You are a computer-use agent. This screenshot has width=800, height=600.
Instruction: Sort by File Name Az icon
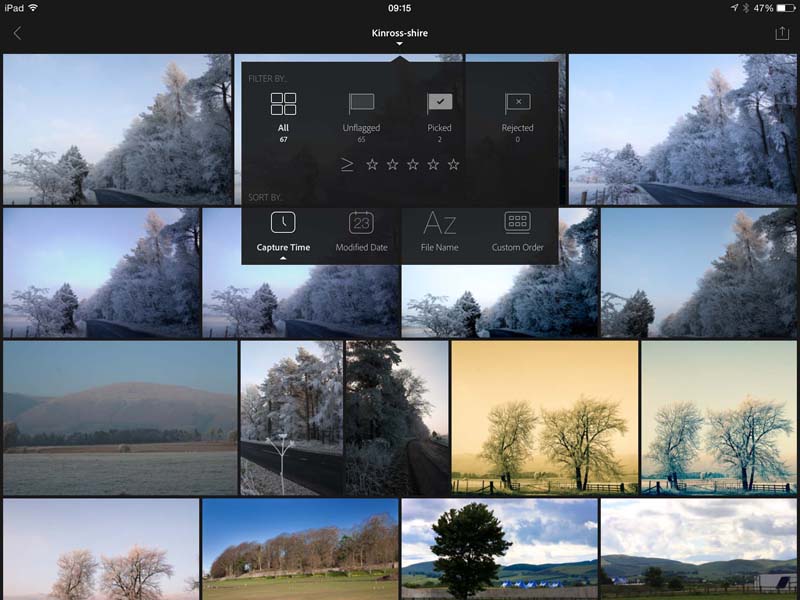(x=439, y=223)
